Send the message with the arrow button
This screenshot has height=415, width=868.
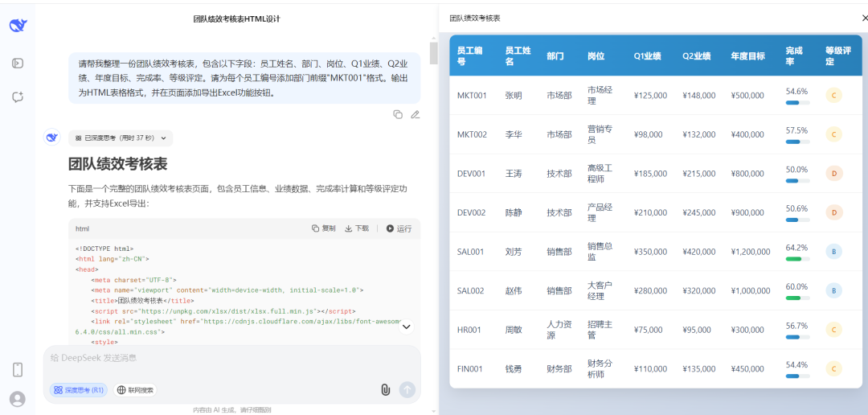coord(407,389)
